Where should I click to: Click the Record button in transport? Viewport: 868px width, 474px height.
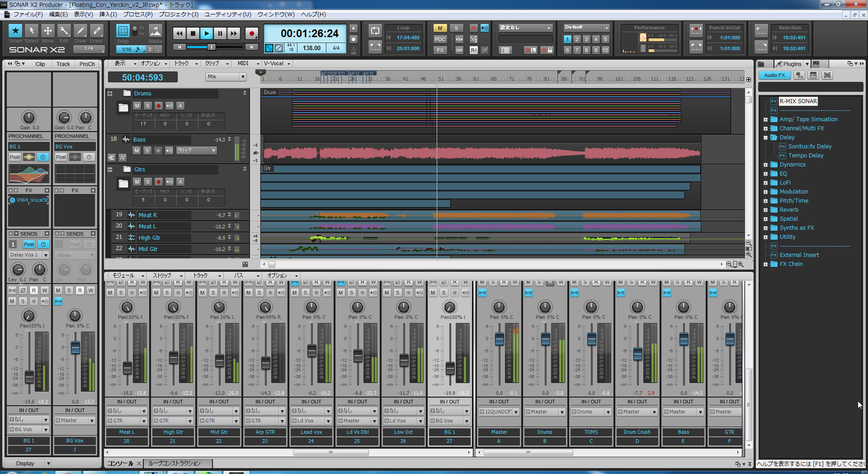tap(252, 33)
